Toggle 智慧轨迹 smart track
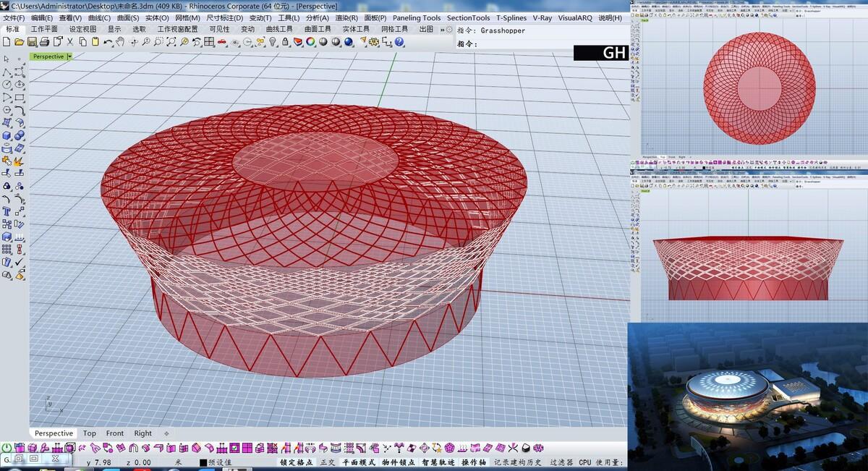The image size is (868, 471). (x=438, y=462)
